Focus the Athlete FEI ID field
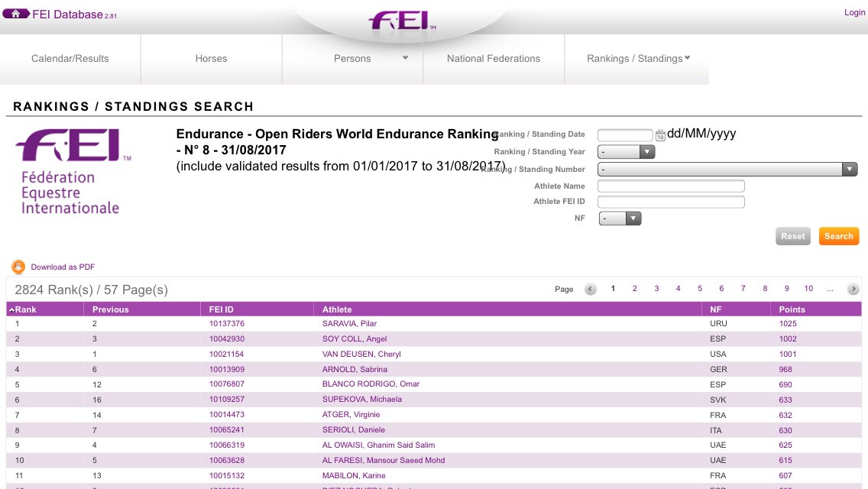 [x=671, y=202]
